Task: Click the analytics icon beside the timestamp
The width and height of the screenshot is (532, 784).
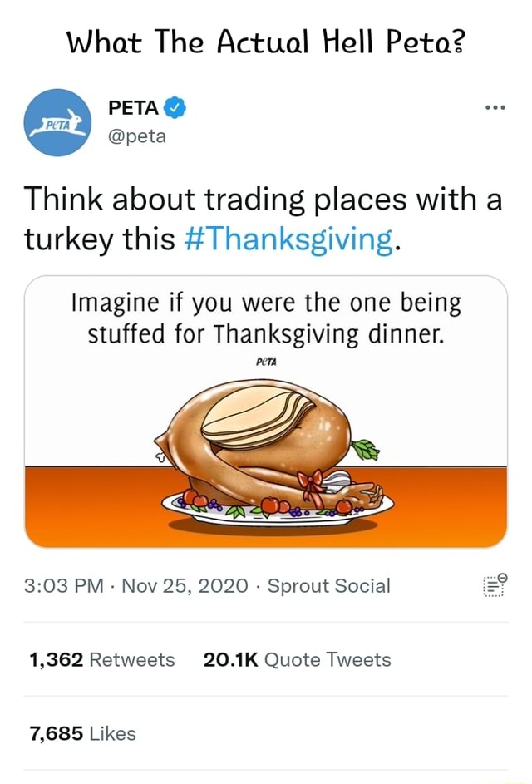Action: (495, 585)
